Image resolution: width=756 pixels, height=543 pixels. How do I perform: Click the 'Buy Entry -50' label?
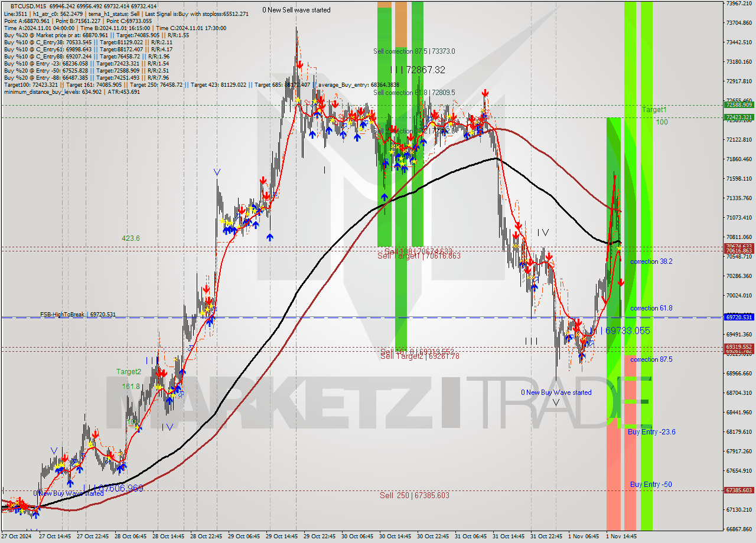point(651,485)
